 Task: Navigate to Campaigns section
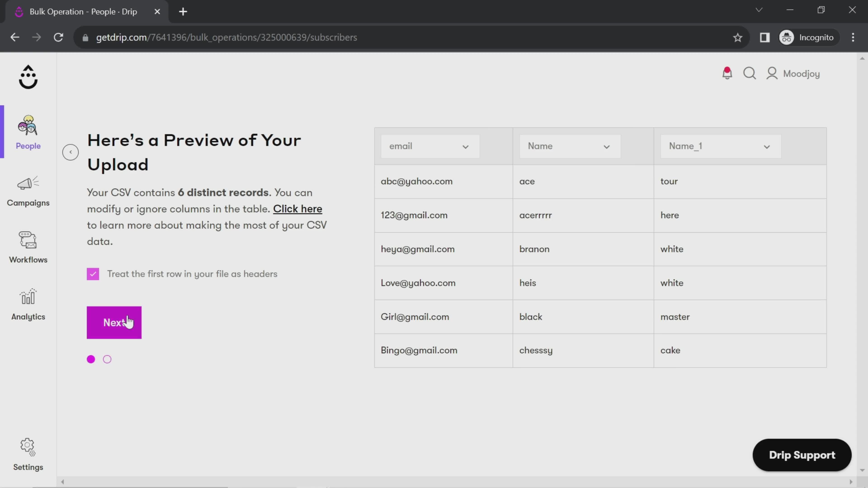coord(28,191)
